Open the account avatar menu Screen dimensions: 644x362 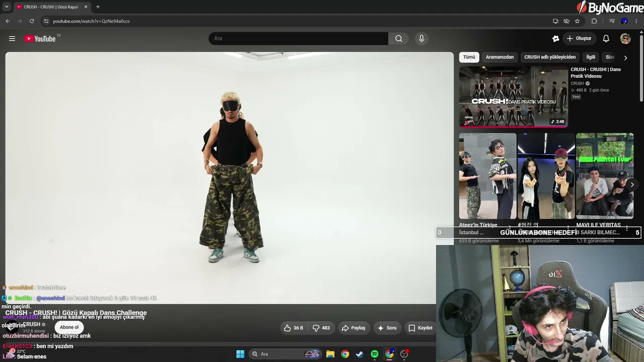pyautogui.click(x=625, y=39)
